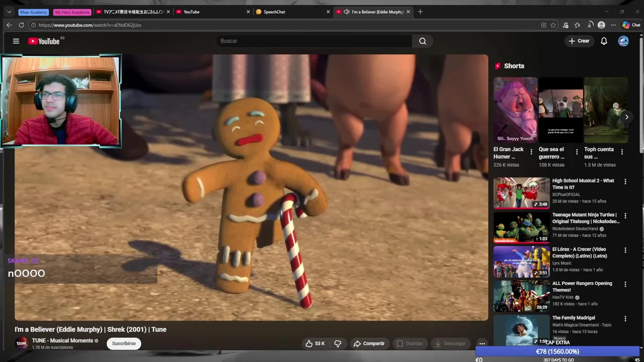Open browser settings ellipsis menu
Viewport: 644px width, 362px height.
click(613, 25)
